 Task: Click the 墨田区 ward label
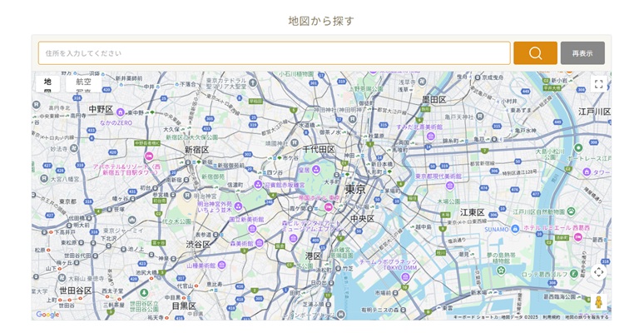[434, 100]
